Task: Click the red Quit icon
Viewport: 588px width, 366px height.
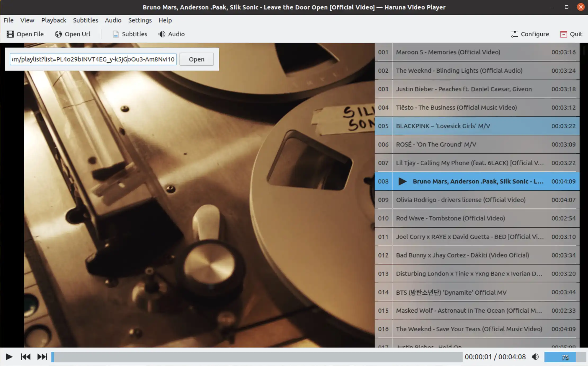Action: point(563,34)
